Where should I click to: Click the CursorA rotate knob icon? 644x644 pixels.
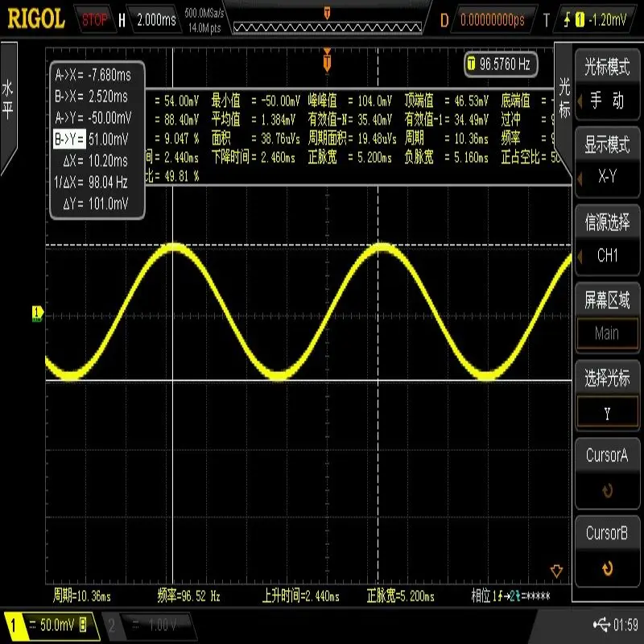(608, 490)
